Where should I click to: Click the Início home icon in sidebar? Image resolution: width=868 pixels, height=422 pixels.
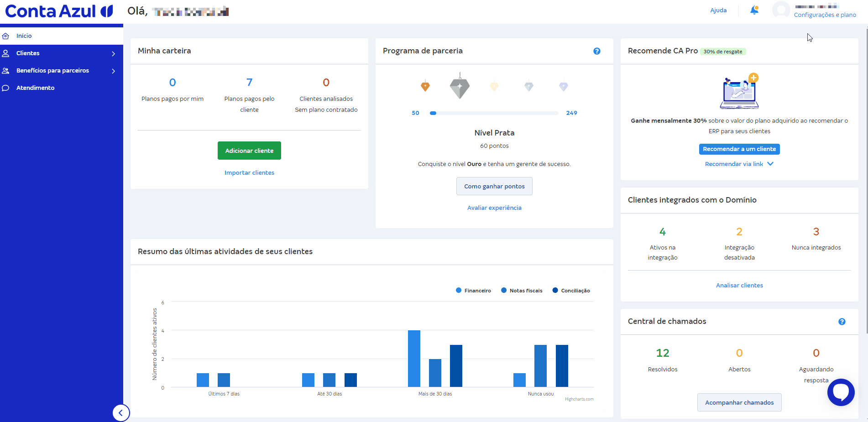[x=6, y=36]
